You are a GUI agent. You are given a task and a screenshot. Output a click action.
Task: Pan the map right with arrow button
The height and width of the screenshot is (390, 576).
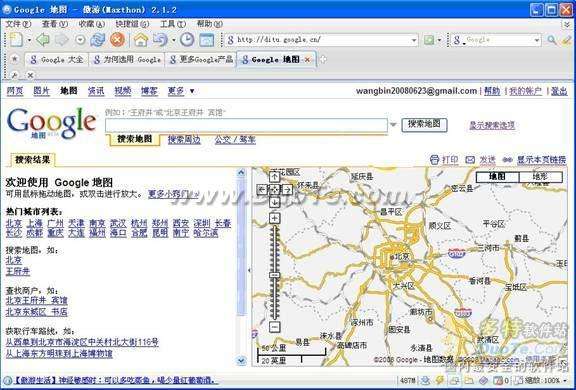(x=287, y=189)
